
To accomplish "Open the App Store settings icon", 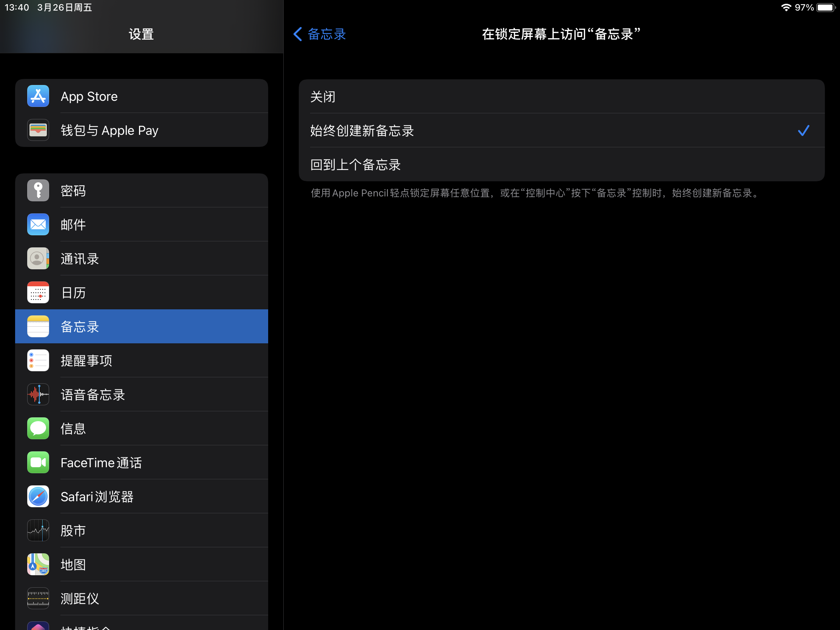I will point(38,96).
